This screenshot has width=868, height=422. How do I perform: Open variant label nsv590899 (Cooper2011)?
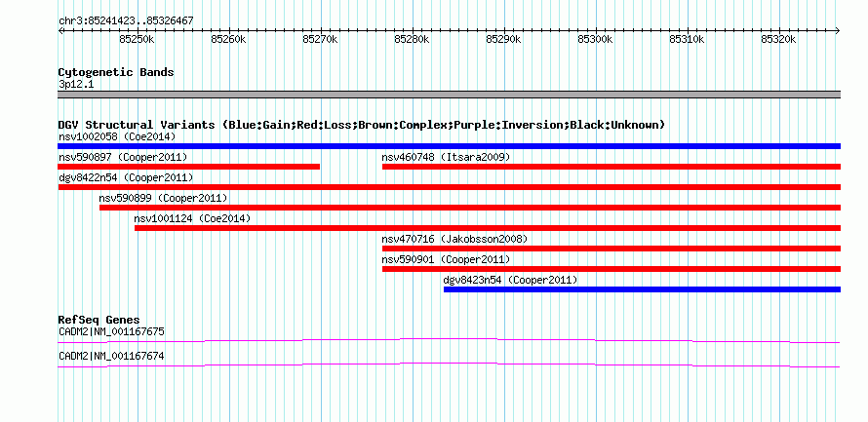point(163,198)
